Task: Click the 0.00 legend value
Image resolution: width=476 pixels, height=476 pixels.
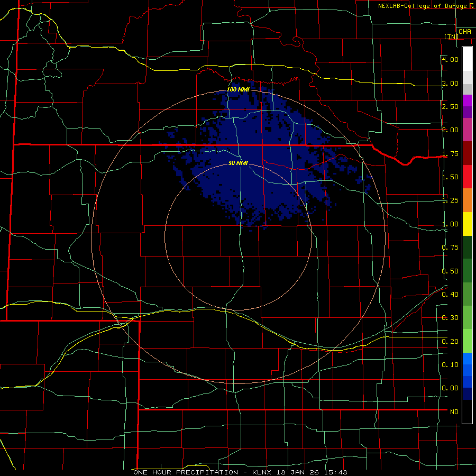Action: click(450, 388)
